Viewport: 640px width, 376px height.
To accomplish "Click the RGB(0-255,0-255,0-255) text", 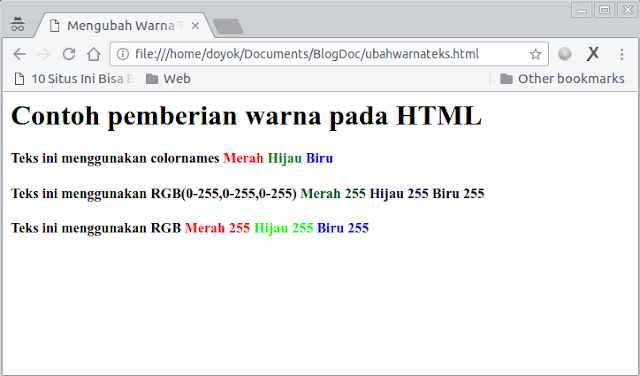I will [x=224, y=193].
